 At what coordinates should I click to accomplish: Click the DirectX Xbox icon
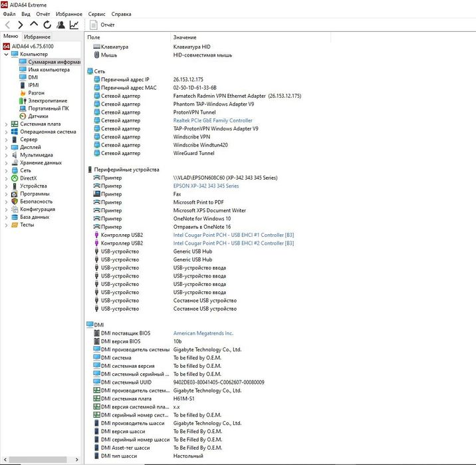(15, 178)
